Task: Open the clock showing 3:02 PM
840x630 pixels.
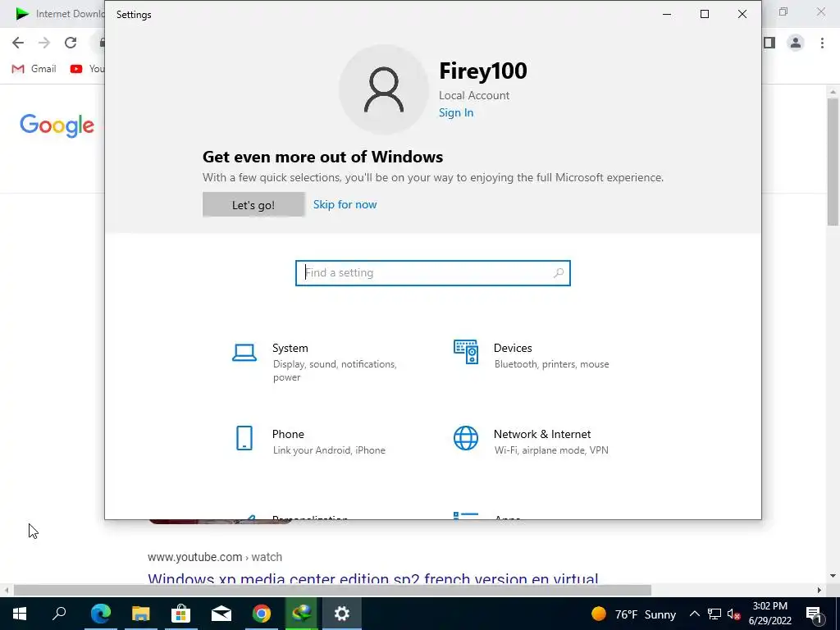Action: (769, 614)
